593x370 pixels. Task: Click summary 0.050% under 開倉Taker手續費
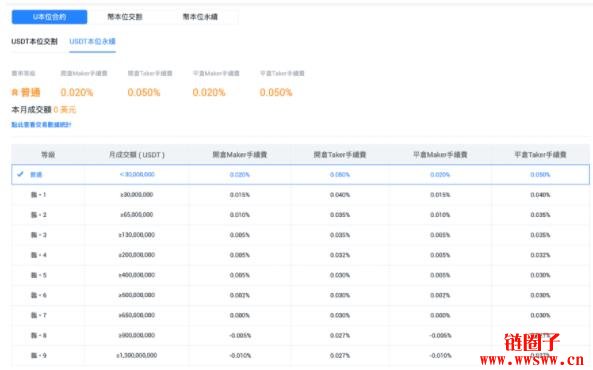point(144,92)
